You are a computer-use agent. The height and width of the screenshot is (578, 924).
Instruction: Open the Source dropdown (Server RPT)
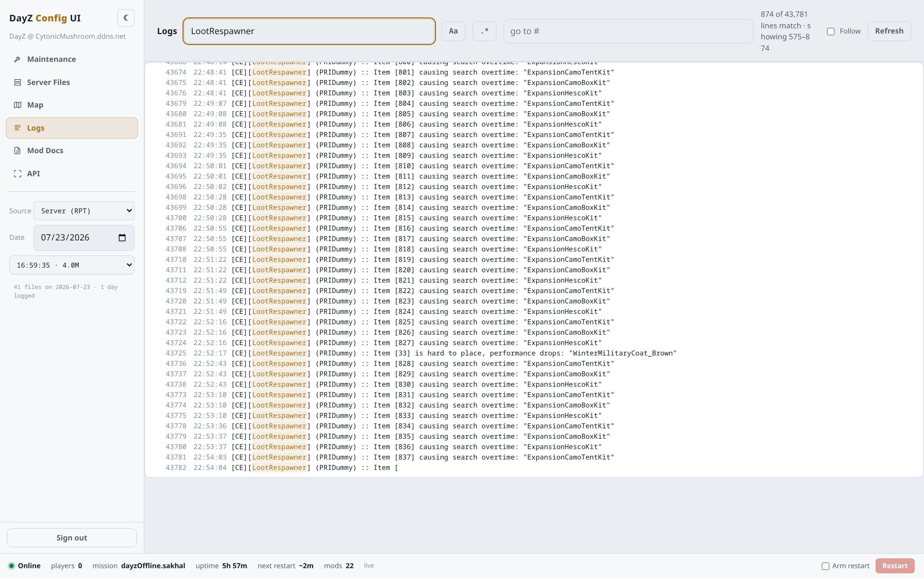[x=84, y=211]
